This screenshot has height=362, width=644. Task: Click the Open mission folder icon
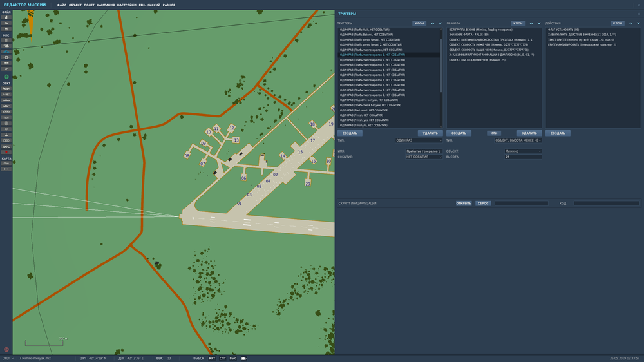pyautogui.click(x=6, y=23)
